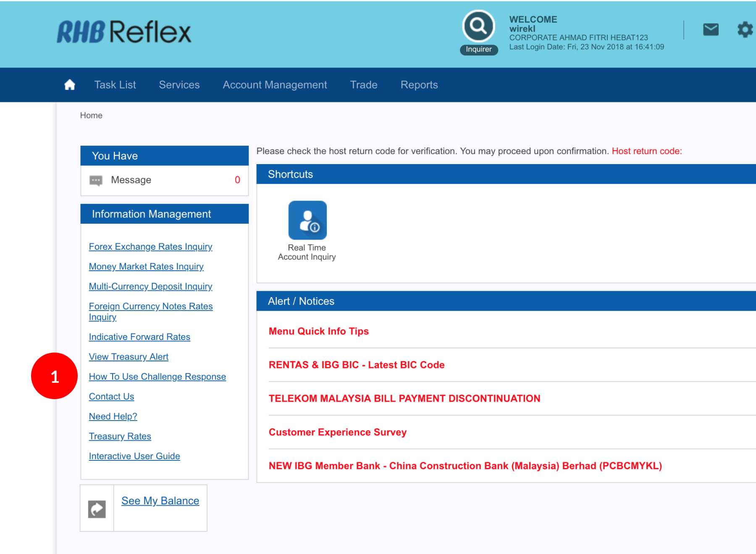Image resolution: width=756 pixels, height=554 pixels.
Task: Open the Task List menu
Action: tap(115, 85)
